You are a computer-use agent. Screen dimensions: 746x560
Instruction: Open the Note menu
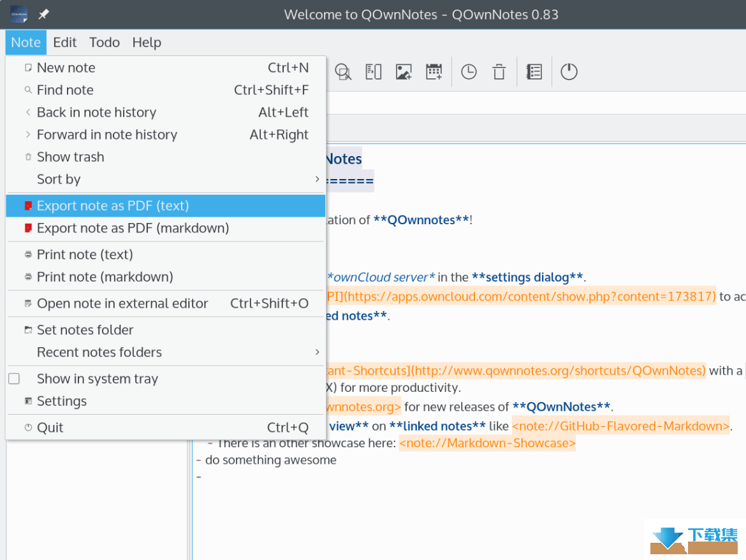[x=26, y=42]
